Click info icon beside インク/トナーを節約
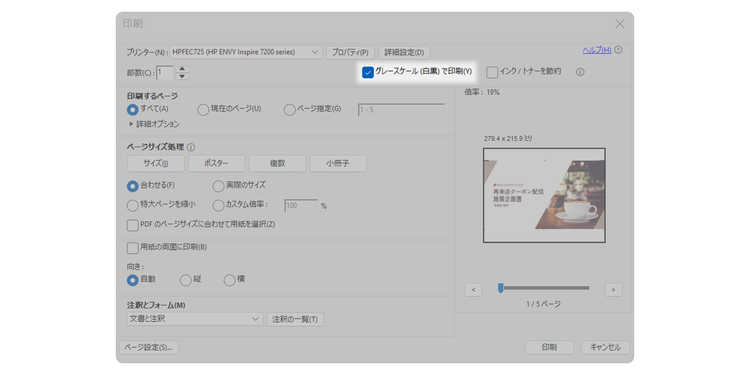The image size is (750, 375). (580, 72)
